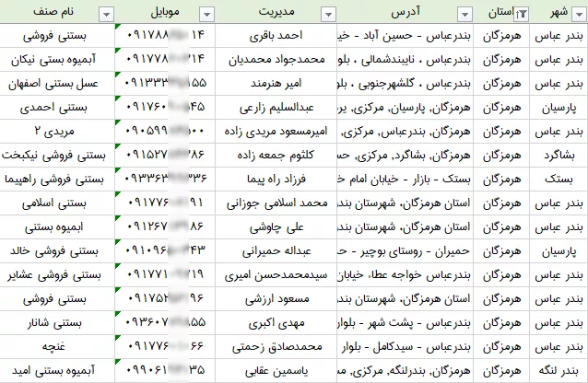Click the غنچه trade name cell
The image size is (588, 383).
click(x=57, y=347)
